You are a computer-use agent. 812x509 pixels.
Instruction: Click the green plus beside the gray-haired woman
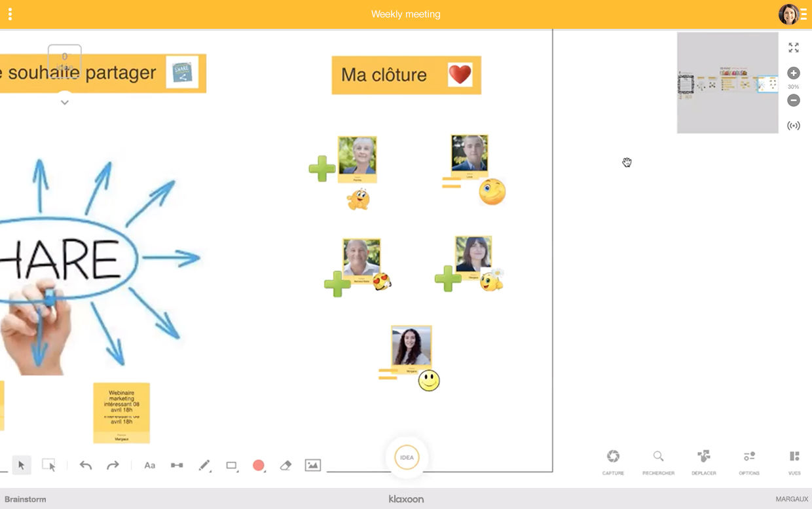[322, 169]
